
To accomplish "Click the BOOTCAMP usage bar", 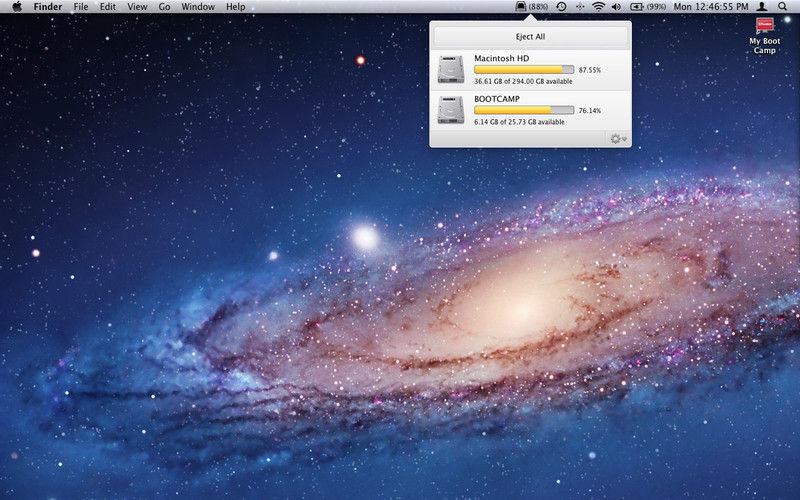I will (524, 110).
